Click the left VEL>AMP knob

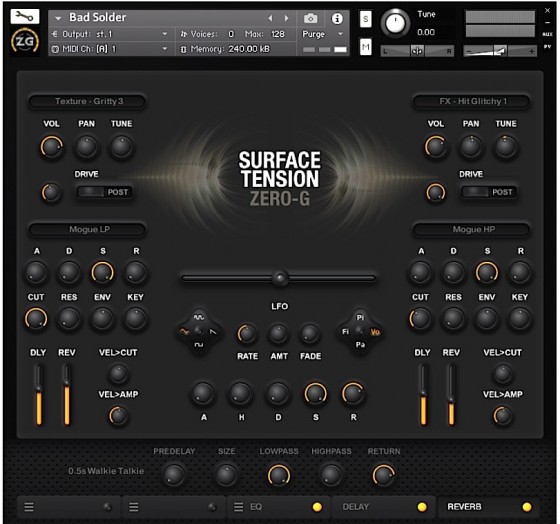pyautogui.click(x=118, y=416)
